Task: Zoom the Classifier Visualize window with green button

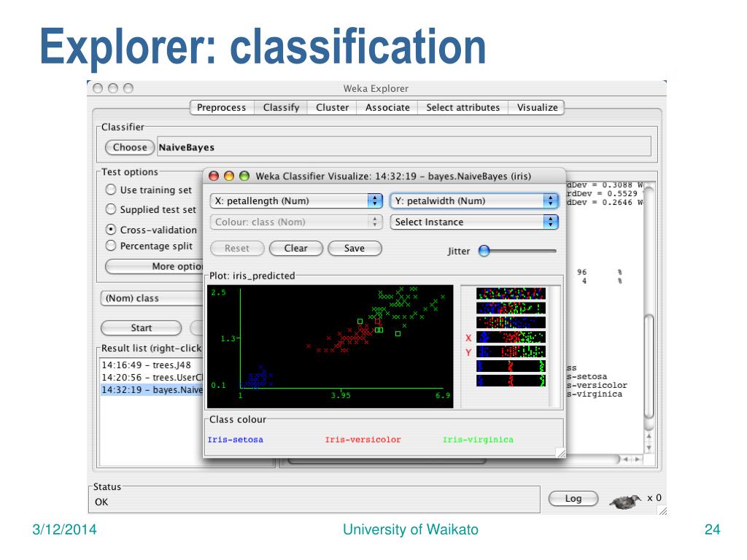Action: [244, 176]
